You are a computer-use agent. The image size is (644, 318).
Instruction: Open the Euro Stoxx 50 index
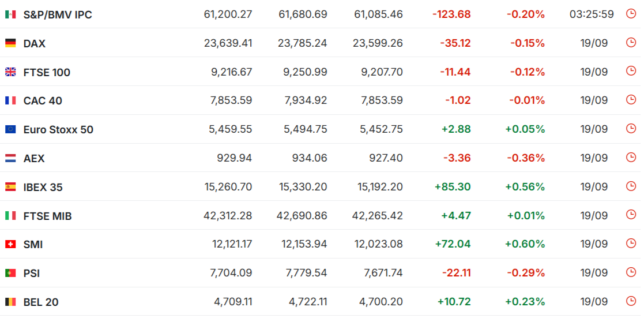pyautogui.click(x=58, y=130)
